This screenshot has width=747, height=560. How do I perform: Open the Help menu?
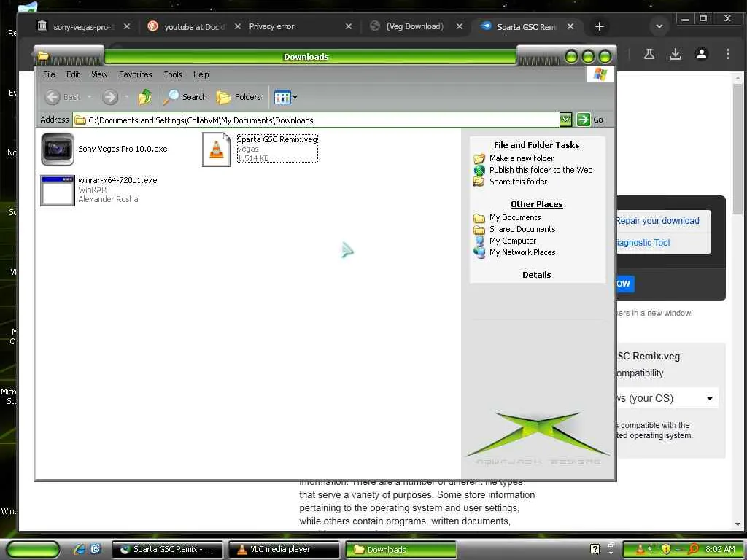[201, 74]
